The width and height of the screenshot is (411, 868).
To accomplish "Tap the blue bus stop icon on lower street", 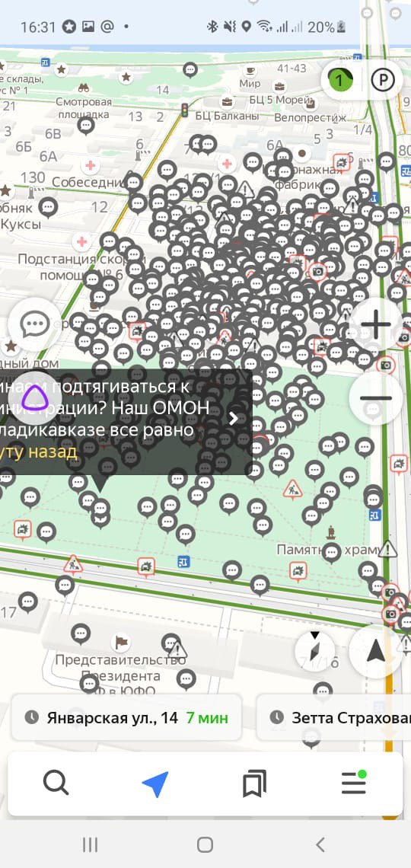I will (x=184, y=563).
